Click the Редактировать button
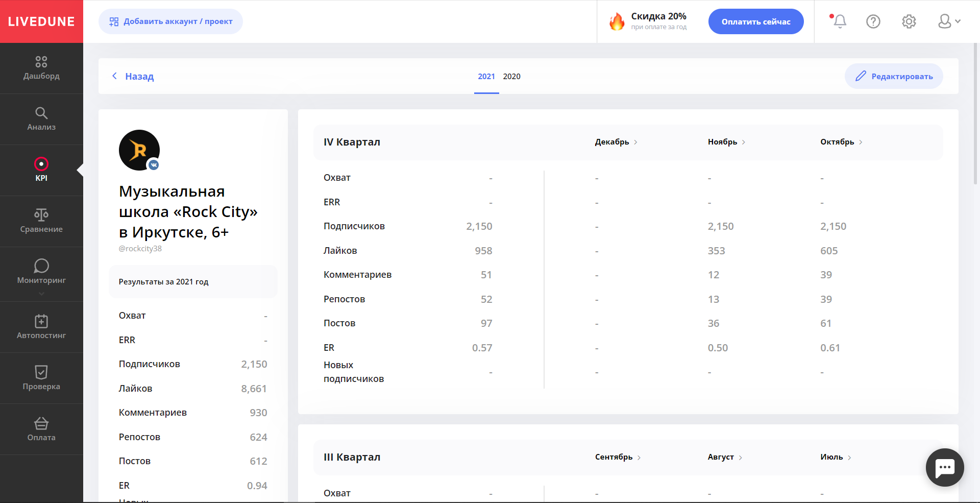Viewport: 980px width, 503px height. [x=894, y=76]
